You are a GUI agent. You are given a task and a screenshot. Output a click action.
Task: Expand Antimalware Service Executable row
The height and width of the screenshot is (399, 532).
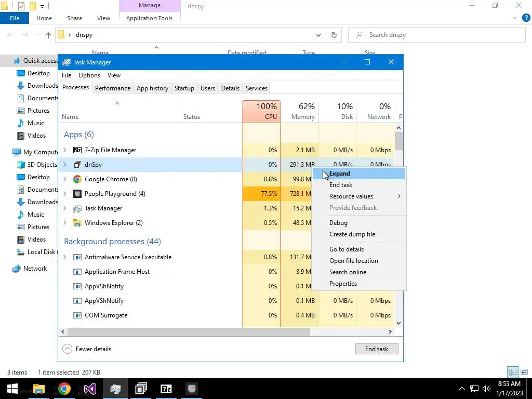(x=65, y=257)
